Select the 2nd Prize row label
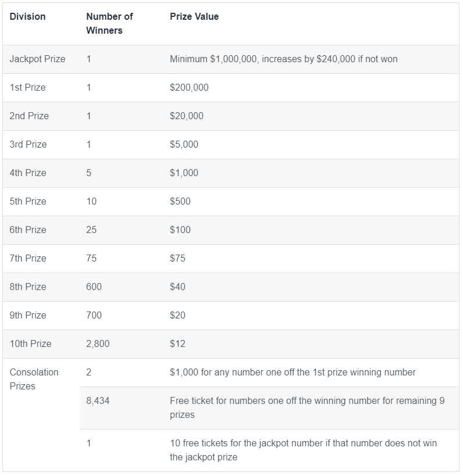This screenshot has width=463, height=476. [x=29, y=116]
